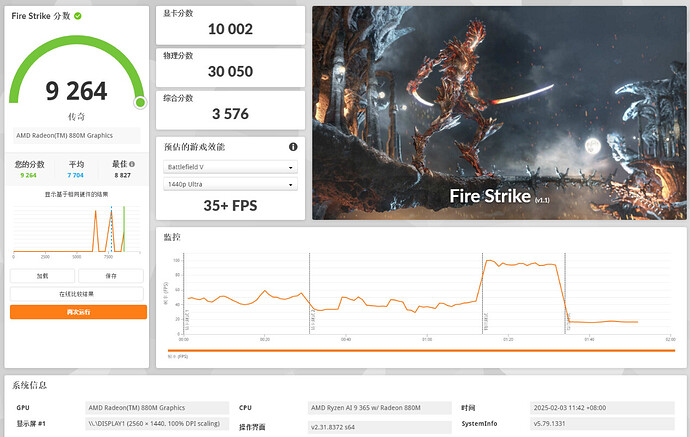
Task: Click the 物理分数 value 30 050
Action: coord(230,71)
